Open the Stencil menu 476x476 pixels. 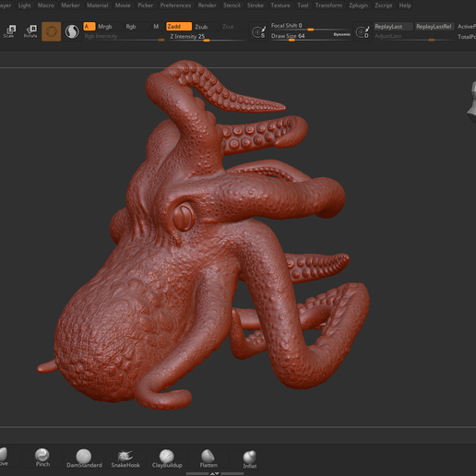232,6
